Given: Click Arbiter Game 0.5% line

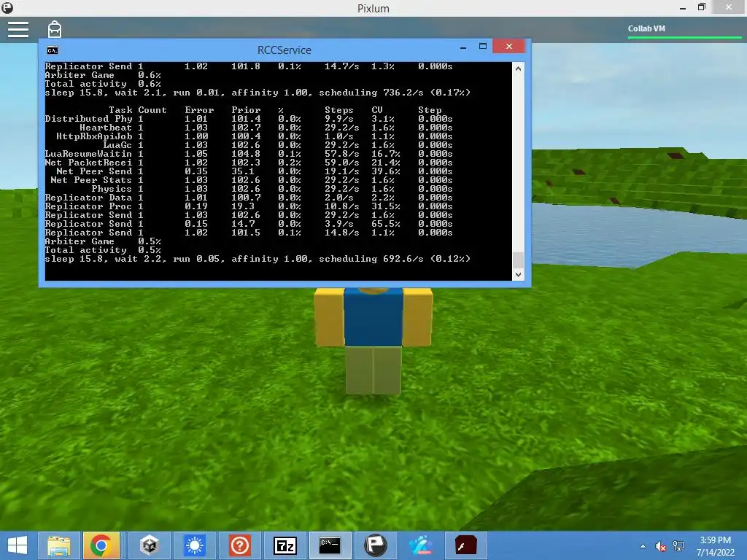Looking at the screenshot, I should click(x=103, y=241).
